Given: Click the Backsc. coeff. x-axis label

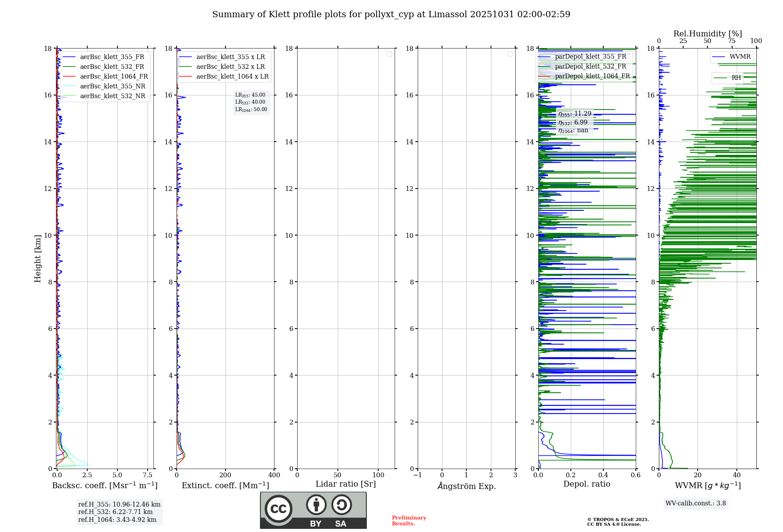Looking at the screenshot, I should (x=105, y=485).
